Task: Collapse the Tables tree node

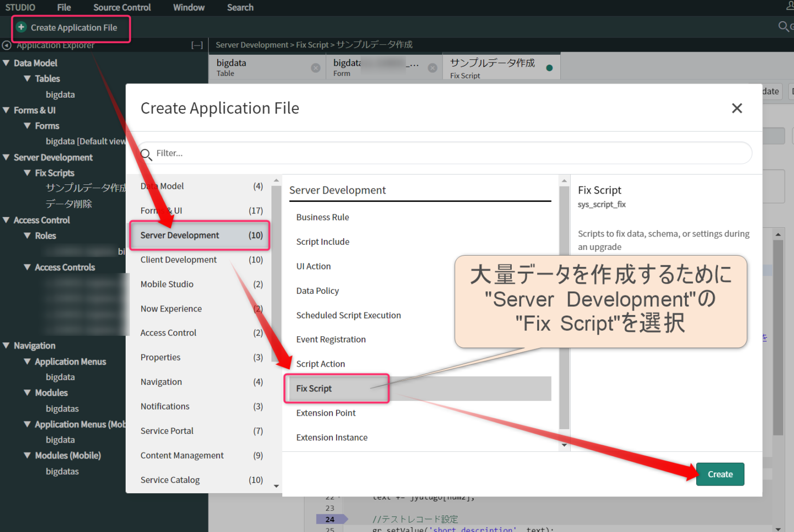Action: (x=27, y=78)
